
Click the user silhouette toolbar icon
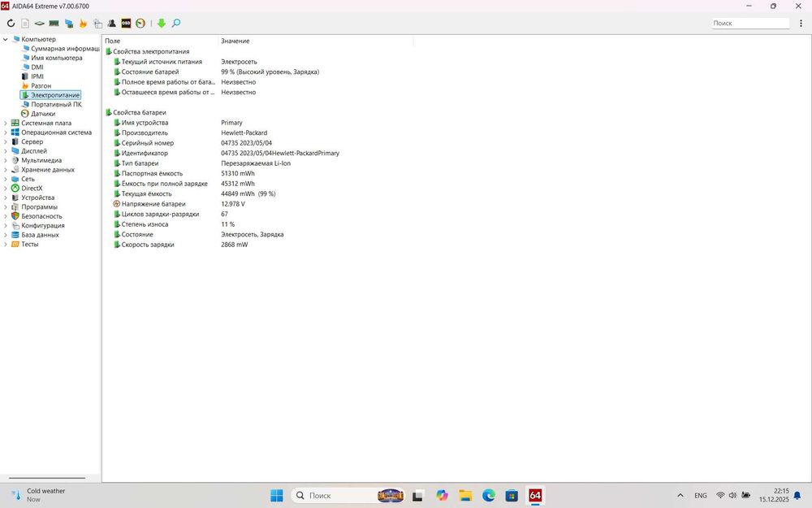click(x=111, y=24)
